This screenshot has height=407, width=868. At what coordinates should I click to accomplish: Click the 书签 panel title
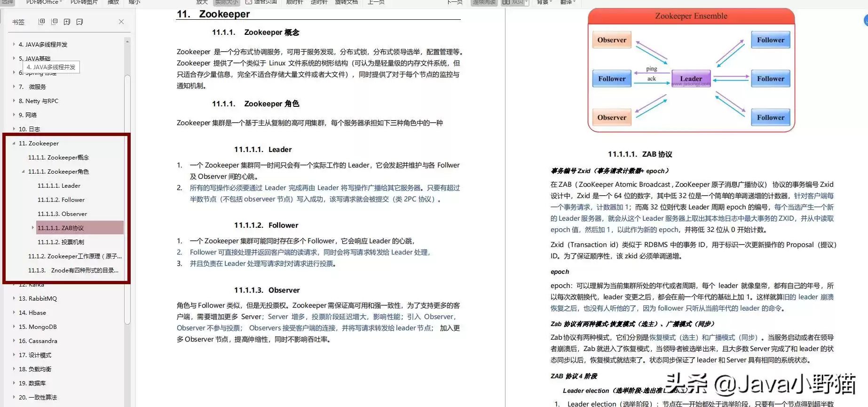pyautogui.click(x=18, y=22)
